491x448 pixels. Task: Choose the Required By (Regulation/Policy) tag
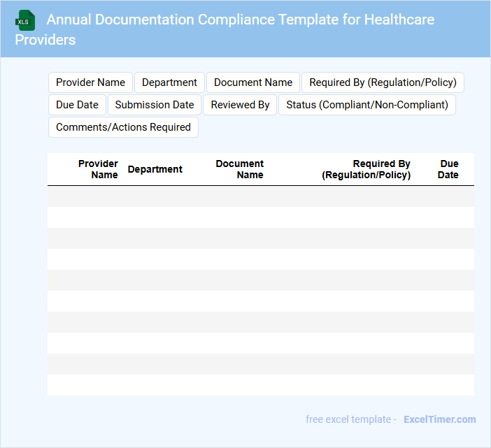point(383,82)
